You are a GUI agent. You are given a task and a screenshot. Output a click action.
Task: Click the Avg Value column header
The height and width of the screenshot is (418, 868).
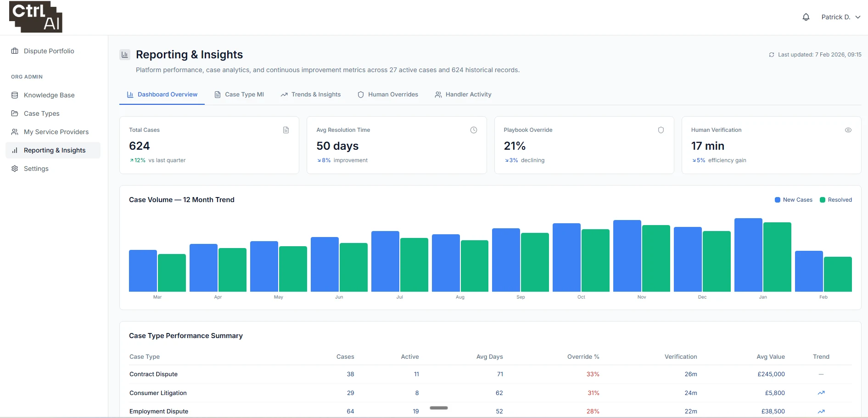tap(771, 357)
